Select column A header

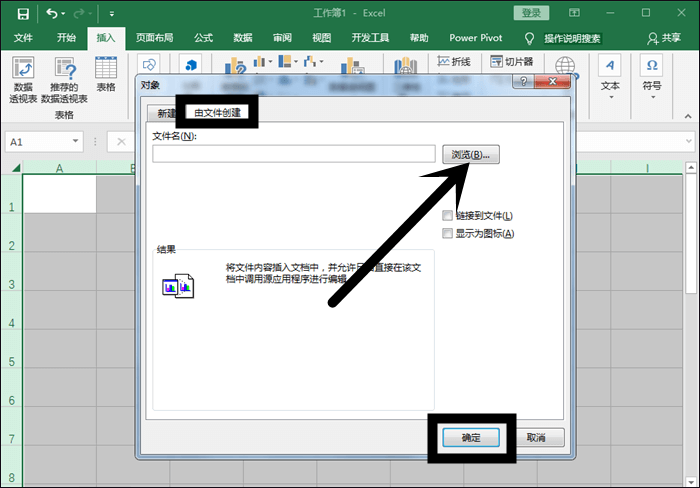[x=59, y=168]
